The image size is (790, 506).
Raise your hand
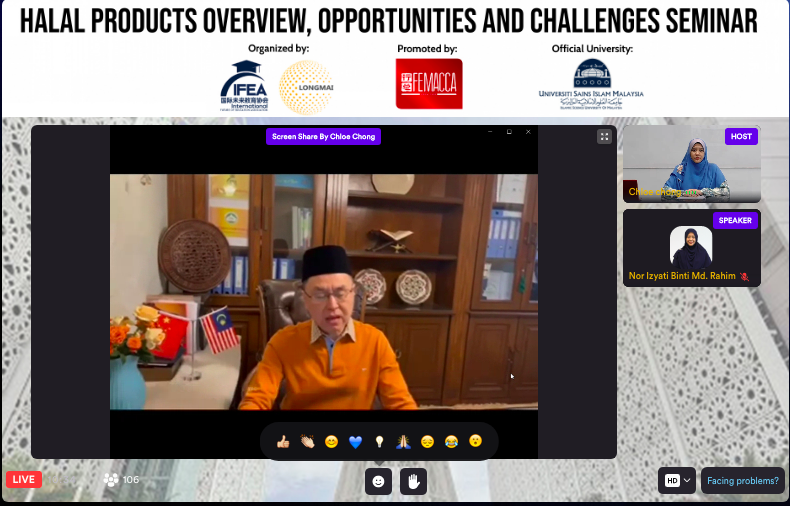[414, 481]
